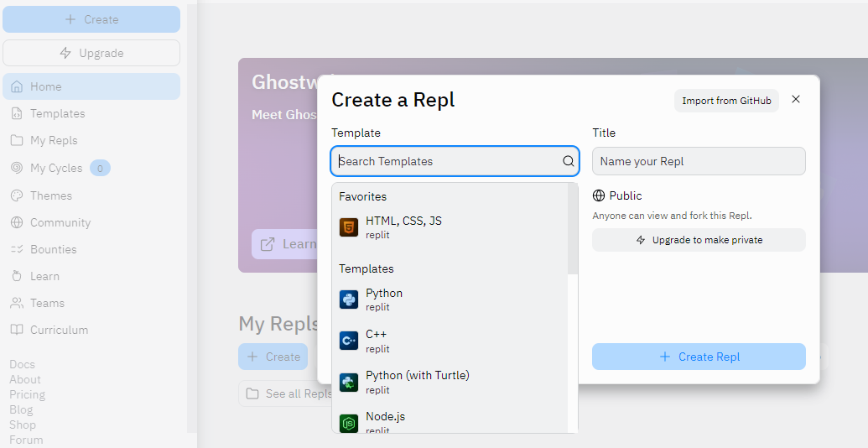Close the Create a Repl dialog
Screen dimensions: 868x448
click(x=796, y=99)
